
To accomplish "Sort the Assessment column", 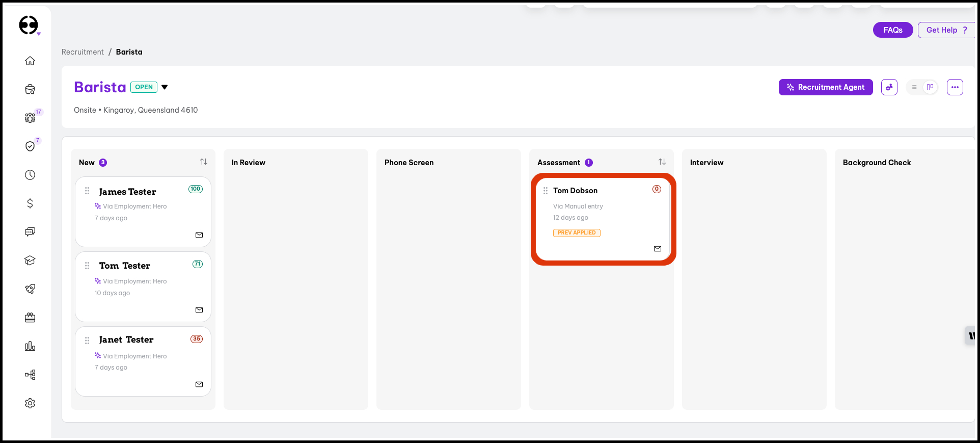I will [x=662, y=162].
